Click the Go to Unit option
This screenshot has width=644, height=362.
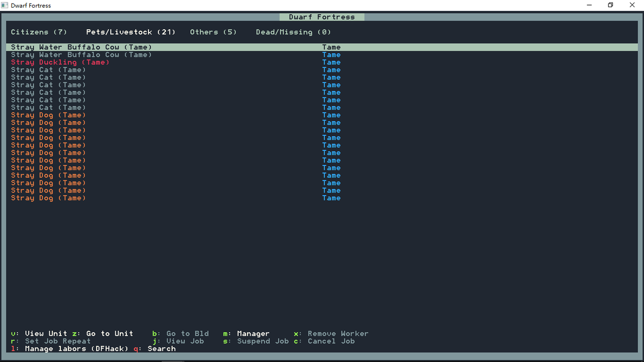tap(103, 333)
